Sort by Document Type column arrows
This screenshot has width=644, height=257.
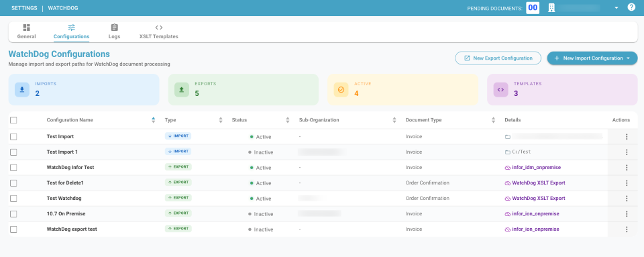493,120
